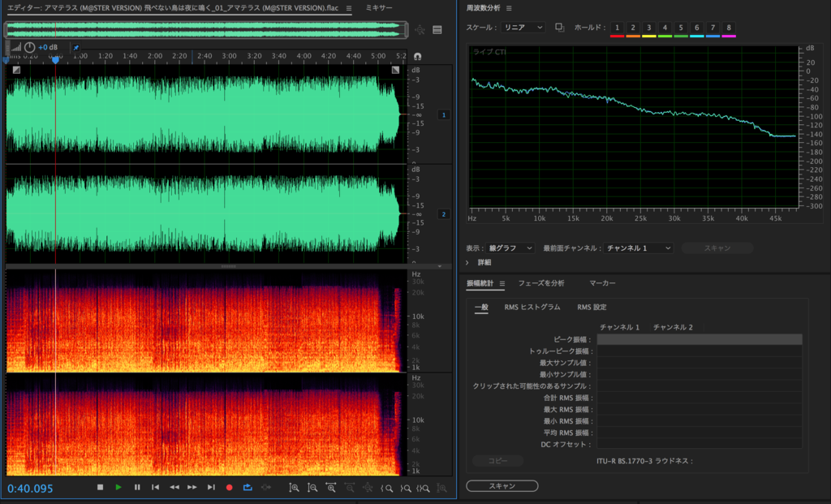Zoom out amplitude icon
Viewport: 831px width, 504px height.
(x=312, y=488)
